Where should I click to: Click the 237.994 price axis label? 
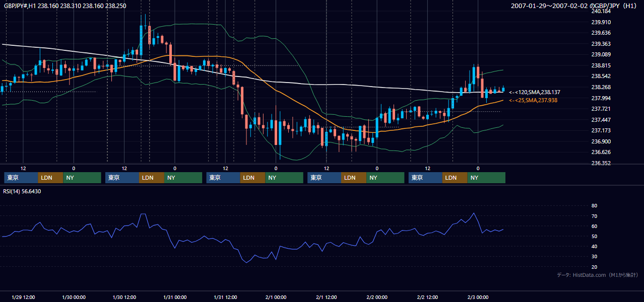click(x=601, y=98)
